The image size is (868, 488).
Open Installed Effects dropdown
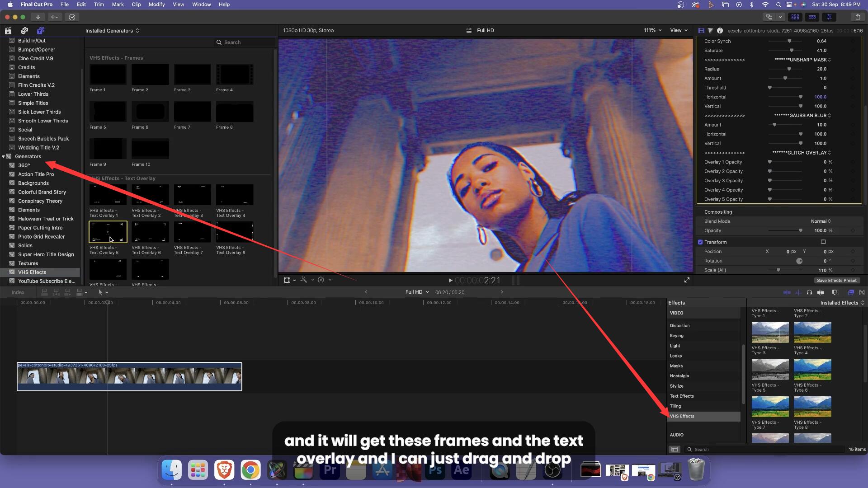[x=842, y=303]
